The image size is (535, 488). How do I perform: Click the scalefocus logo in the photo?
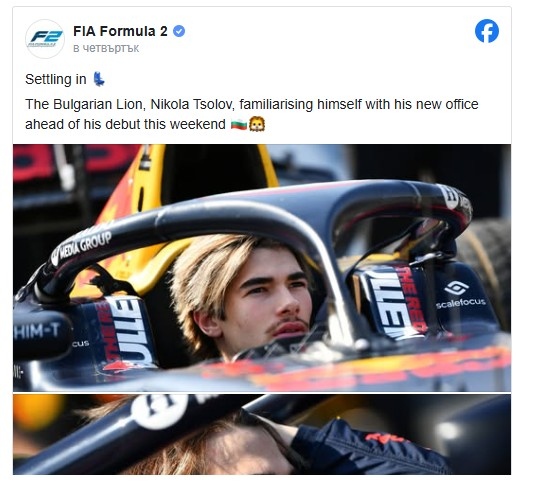tap(460, 295)
